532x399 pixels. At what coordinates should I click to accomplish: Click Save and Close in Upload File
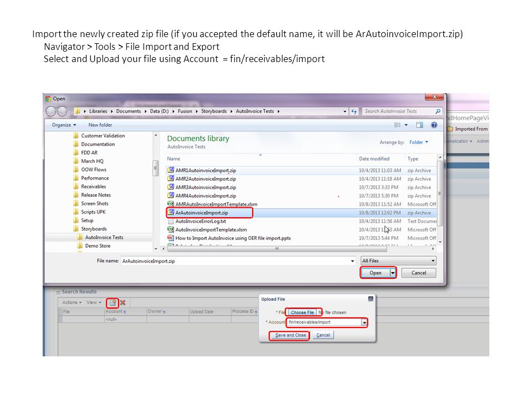tap(290, 335)
